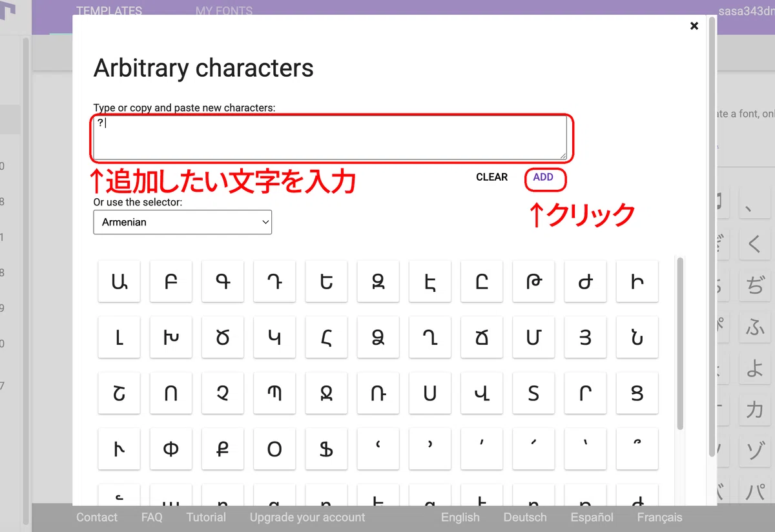
Task: Switch to the MY FONTS tab
Action: 224,11
